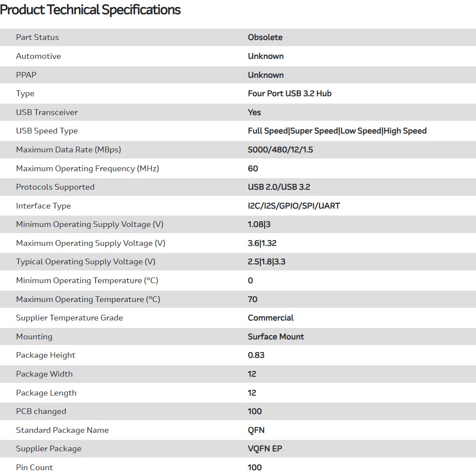Click the USB Transceiver label
This screenshot has width=476, height=475.
pos(47,112)
